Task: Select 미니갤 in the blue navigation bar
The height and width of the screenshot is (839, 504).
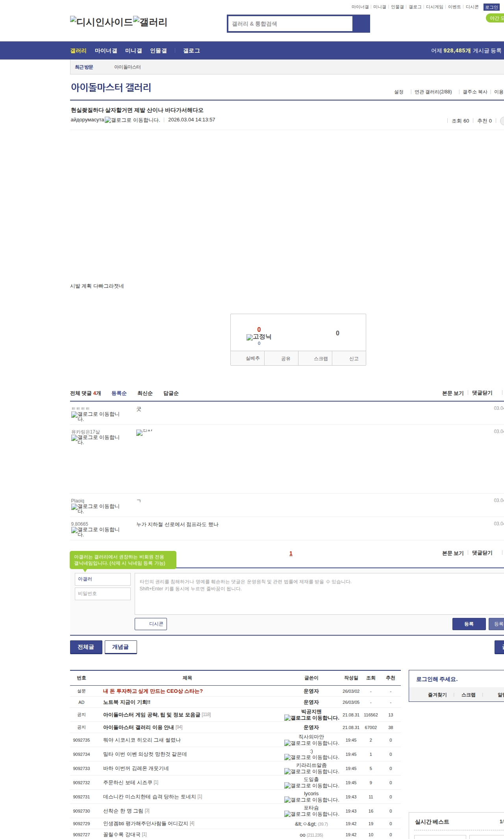Action: (x=133, y=51)
